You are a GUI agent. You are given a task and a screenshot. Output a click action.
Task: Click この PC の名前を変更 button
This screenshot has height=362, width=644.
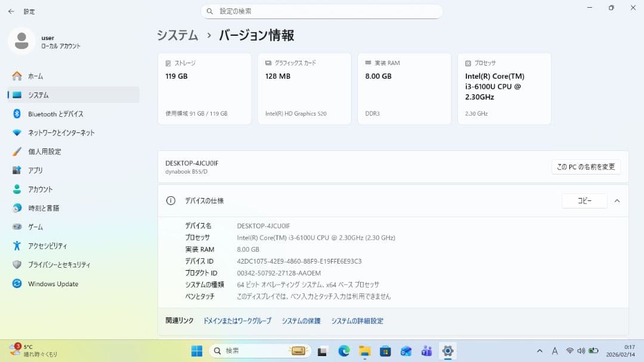586,167
